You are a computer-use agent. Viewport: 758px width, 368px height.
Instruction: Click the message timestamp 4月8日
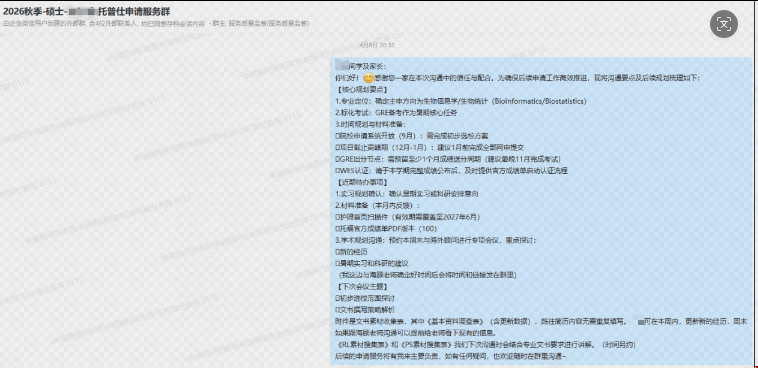377,45
